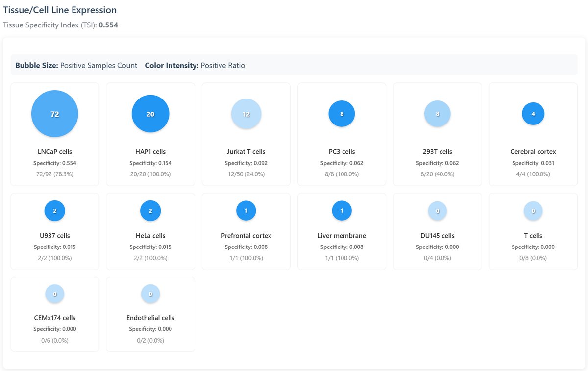Click the DU145 cells zero bubble
The height and width of the screenshot is (371, 588).
pyautogui.click(x=437, y=211)
